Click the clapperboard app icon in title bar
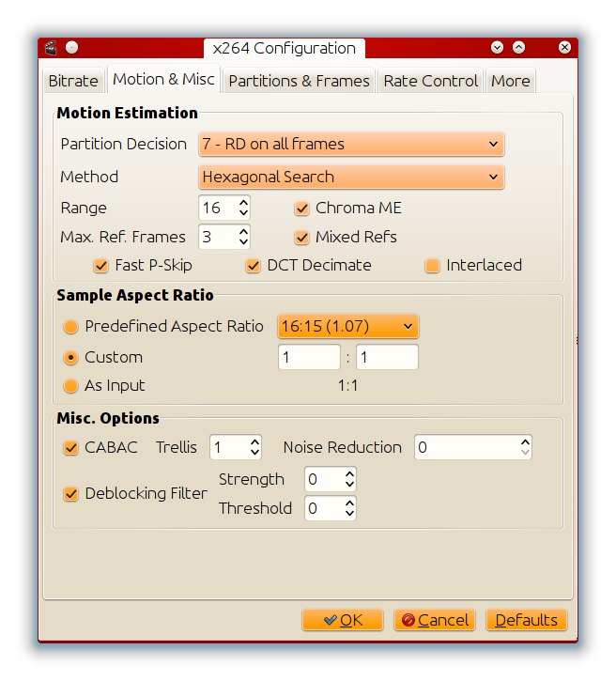Screen dimensions: 616x681 click(x=52, y=48)
